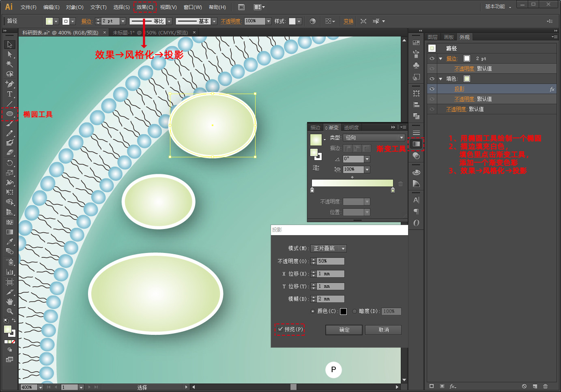
Task: Activate the Type tool
Action: (x=10, y=94)
